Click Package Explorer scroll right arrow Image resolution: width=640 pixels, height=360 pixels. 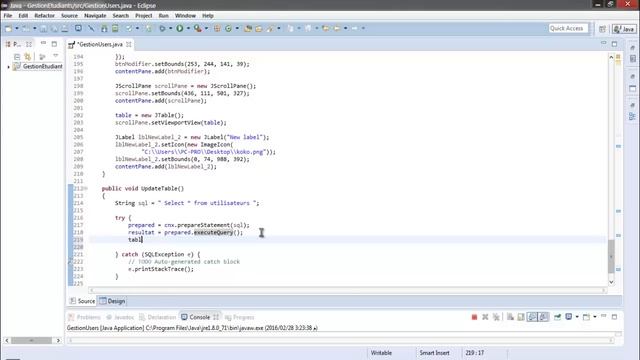coord(58,340)
